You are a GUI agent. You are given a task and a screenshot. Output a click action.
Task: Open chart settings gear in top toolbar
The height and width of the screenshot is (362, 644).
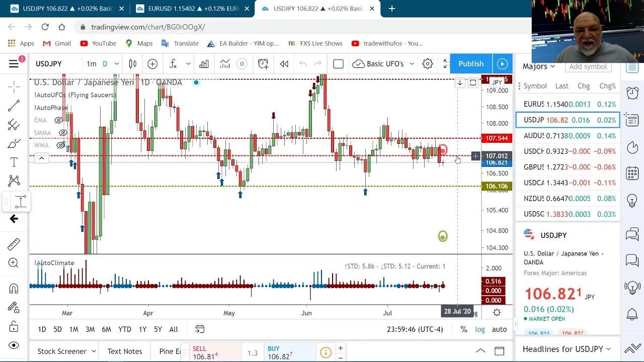[428, 64]
